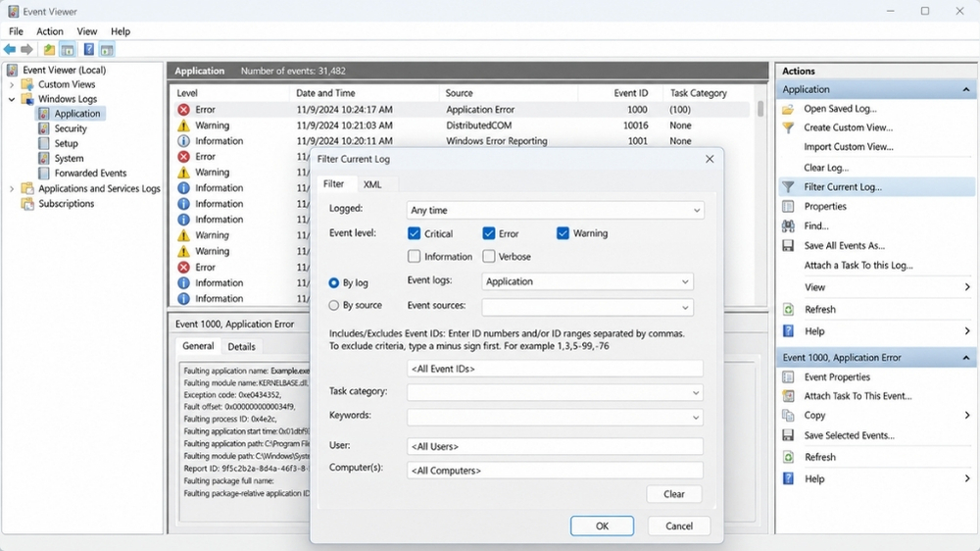
Task: Click the show/hide action pane toolbar icon
Action: (x=107, y=49)
